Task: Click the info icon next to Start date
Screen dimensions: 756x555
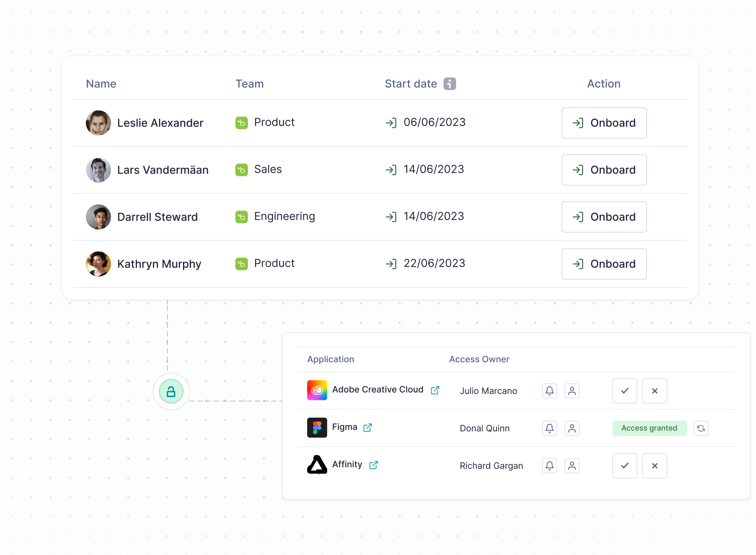Action: [x=450, y=84]
